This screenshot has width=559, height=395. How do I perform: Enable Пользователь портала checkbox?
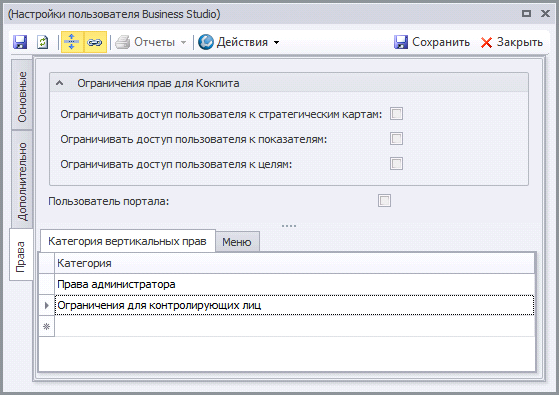[384, 201]
